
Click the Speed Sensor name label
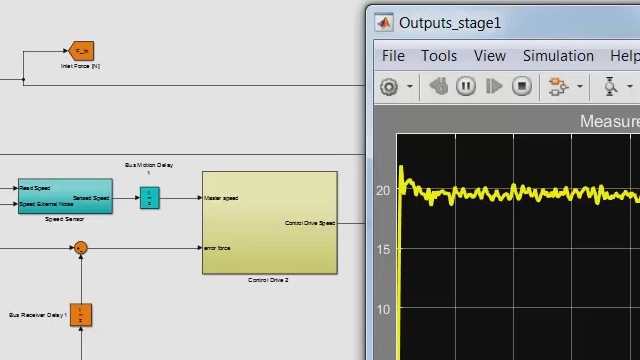[64, 219]
